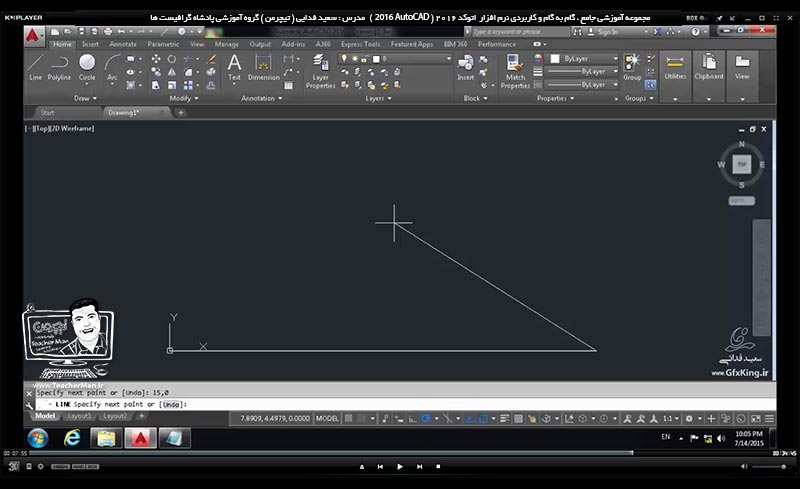Select the Polyline tool
This screenshot has height=489, width=800.
pyautogui.click(x=59, y=67)
